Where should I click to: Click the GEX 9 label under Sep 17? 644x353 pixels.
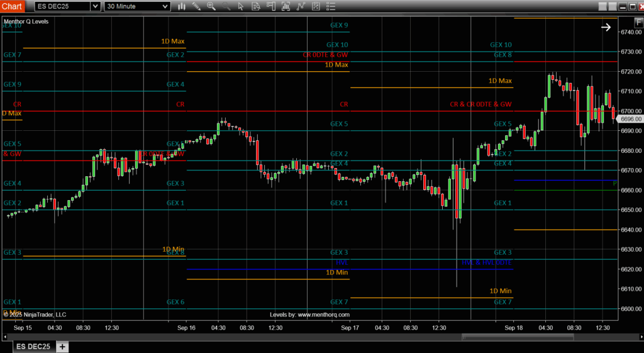339,25
